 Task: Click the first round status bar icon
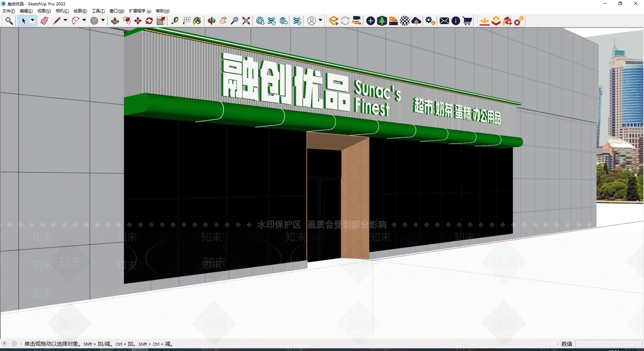4,344
